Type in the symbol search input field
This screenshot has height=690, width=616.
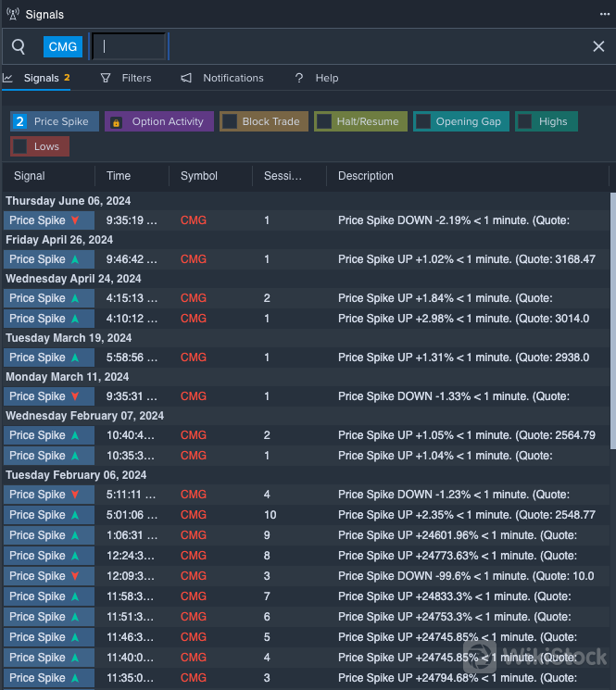[x=129, y=46]
